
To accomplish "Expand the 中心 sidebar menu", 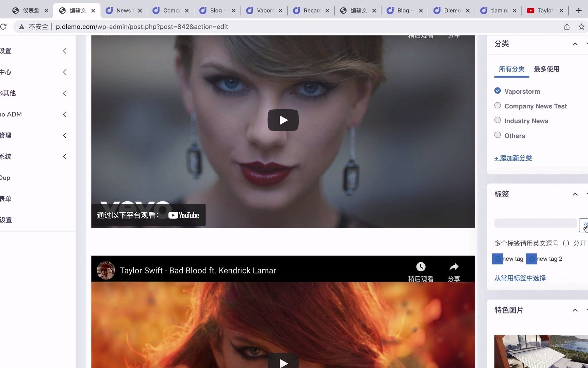I will pos(65,72).
